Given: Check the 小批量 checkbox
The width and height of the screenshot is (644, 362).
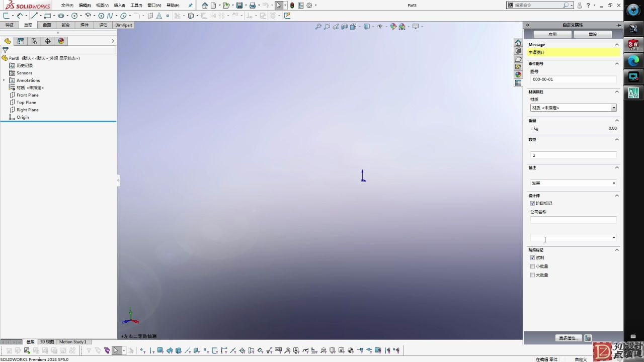Looking at the screenshot, I should tap(532, 266).
